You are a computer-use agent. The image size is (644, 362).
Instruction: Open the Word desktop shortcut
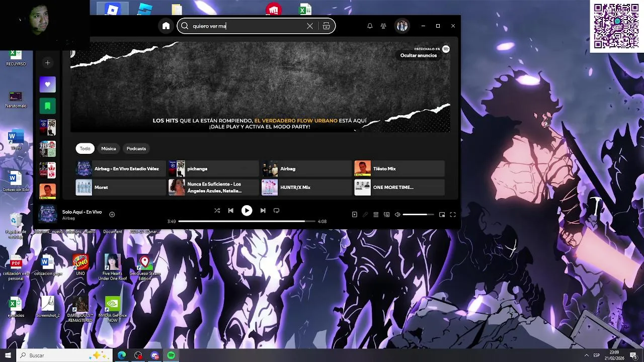16,140
